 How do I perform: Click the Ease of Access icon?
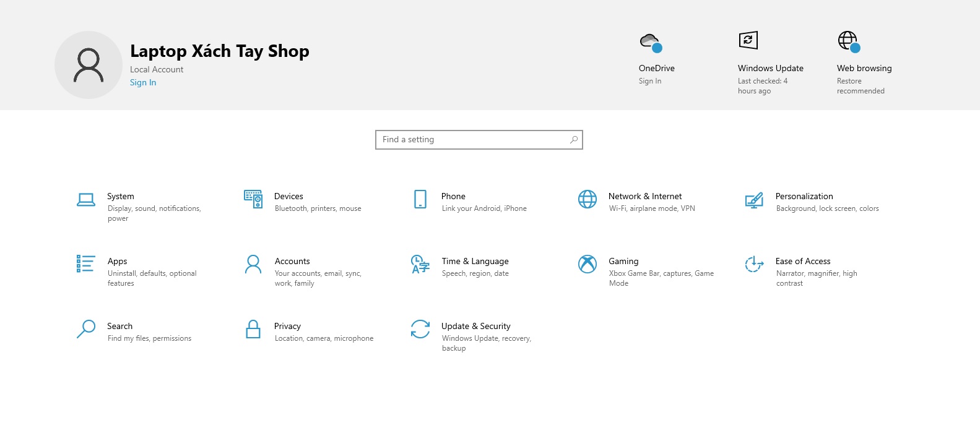(754, 264)
